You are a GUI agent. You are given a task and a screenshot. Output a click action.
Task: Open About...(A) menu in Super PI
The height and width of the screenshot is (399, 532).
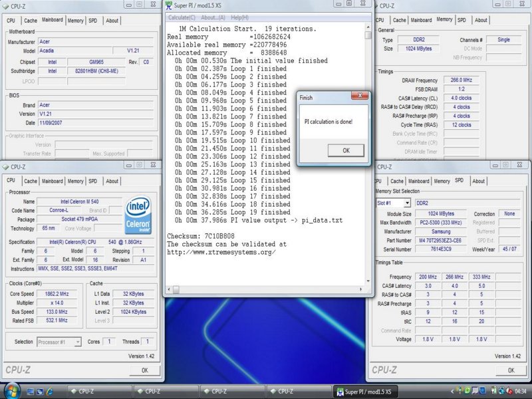213,18
